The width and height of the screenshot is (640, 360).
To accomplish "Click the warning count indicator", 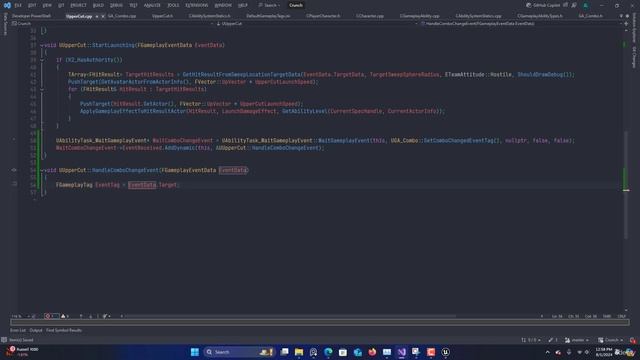I will 65,316.
